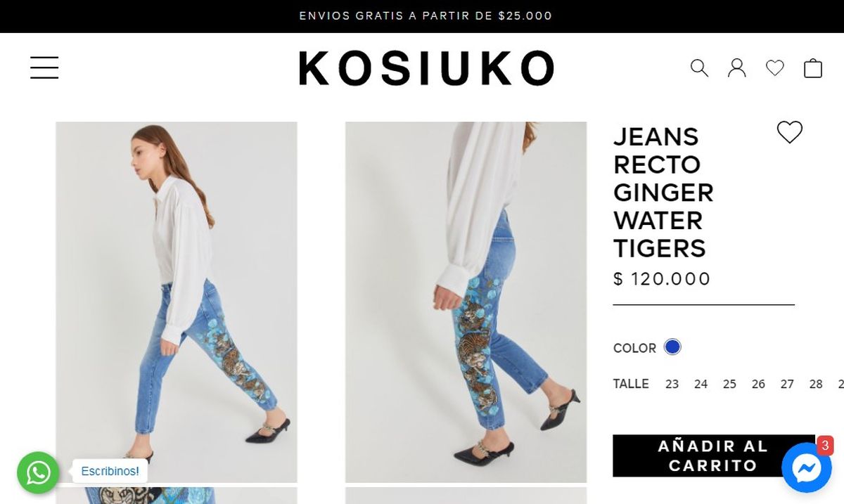The height and width of the screenshot is (504, 844).
Task: Open the shopping bag cart icon
Action: [x=812, y=68]
